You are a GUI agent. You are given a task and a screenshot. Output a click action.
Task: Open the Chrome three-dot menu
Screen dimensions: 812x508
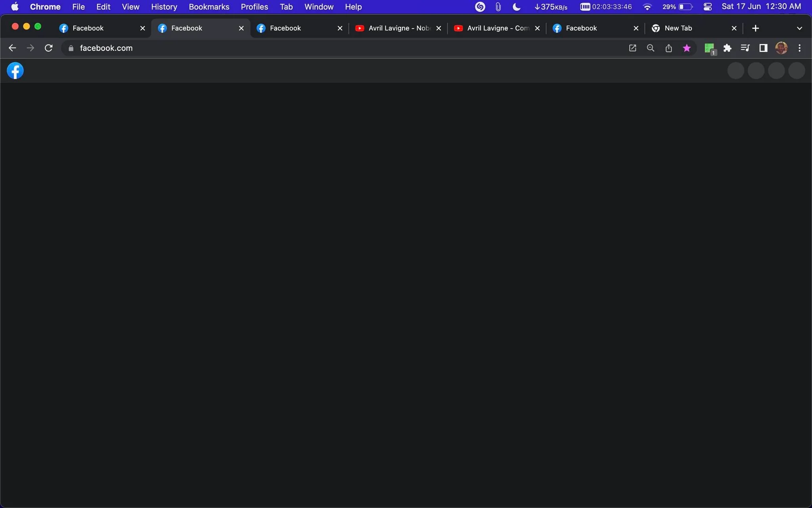click(x=799, y=48)
